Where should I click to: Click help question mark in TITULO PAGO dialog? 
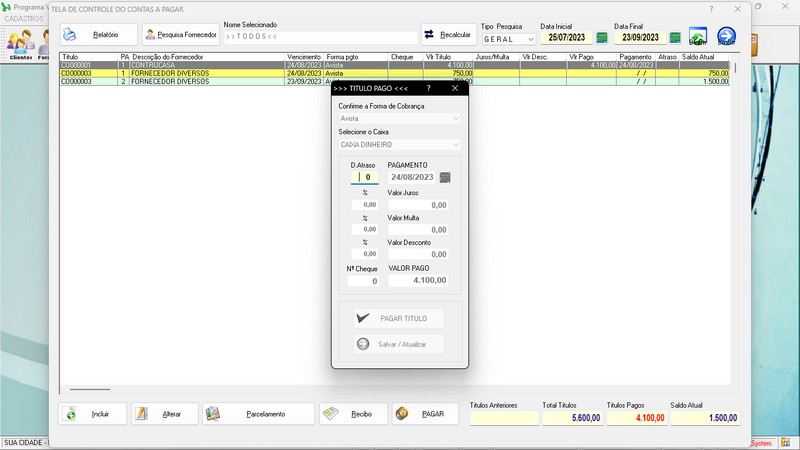tap(429, 88)
